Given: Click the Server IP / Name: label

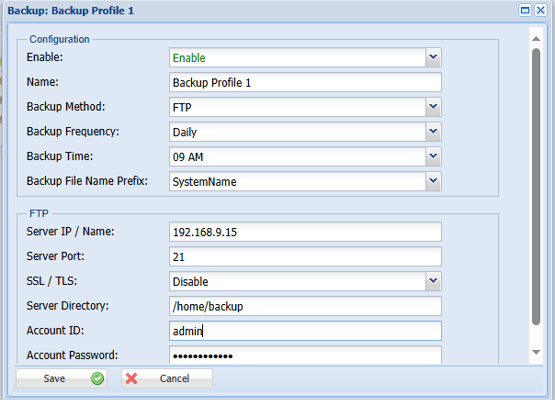Looking at the screenshot, I should pos(70,231).
